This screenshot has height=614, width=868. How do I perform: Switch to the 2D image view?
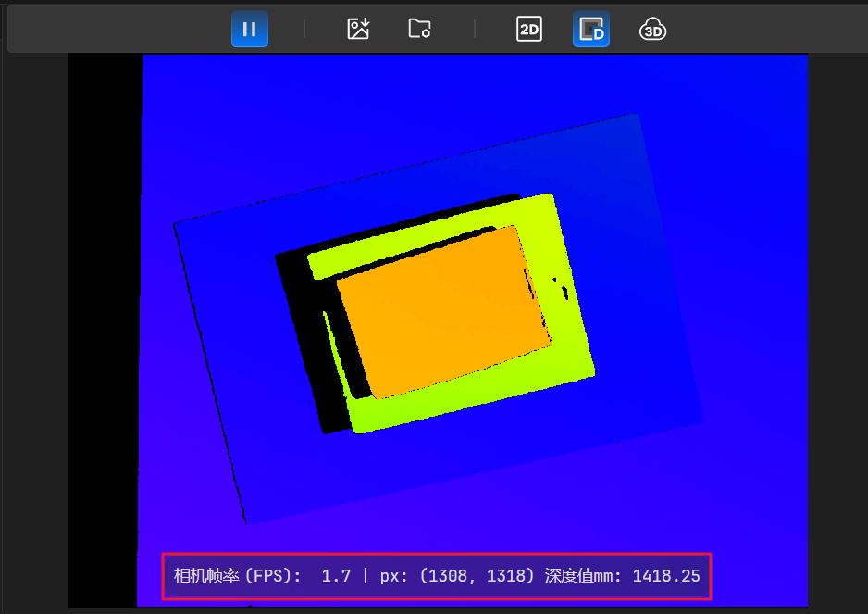(529, 30)
